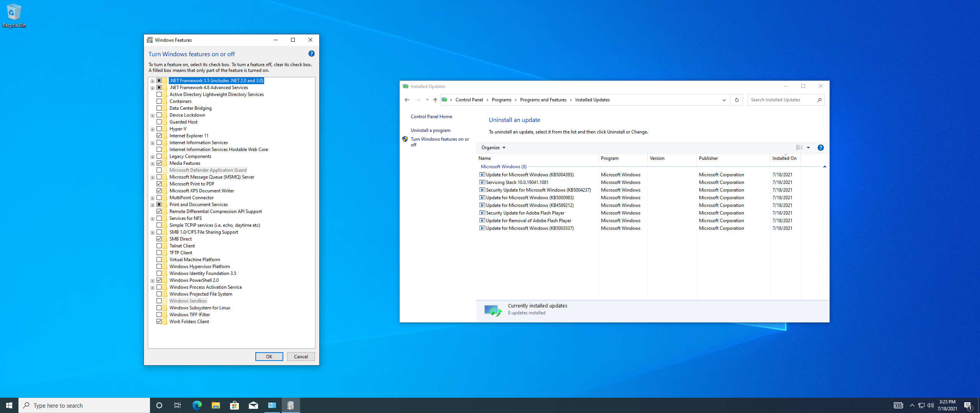The image size is (980, 413).
Task: Refresh the Installed Updates address bar
Action: (737, 100)
